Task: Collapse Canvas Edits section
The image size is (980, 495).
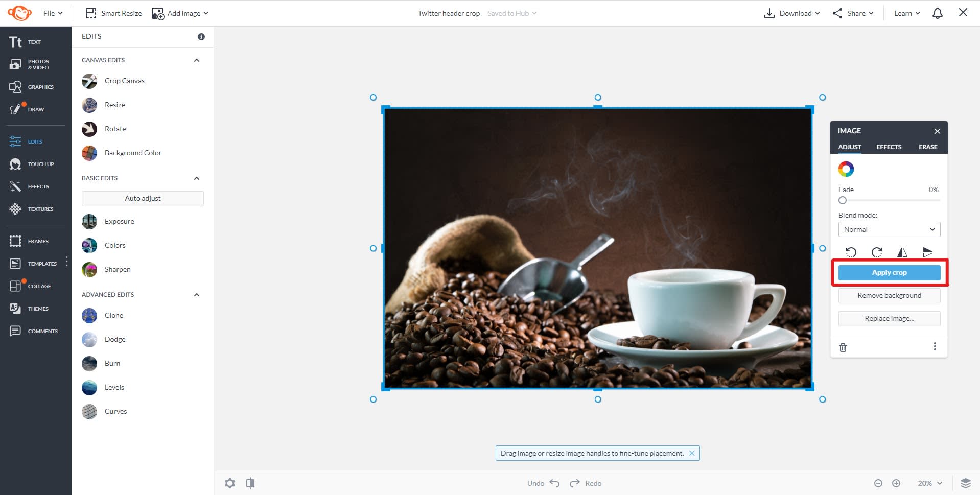Action: tap(197, 60)
